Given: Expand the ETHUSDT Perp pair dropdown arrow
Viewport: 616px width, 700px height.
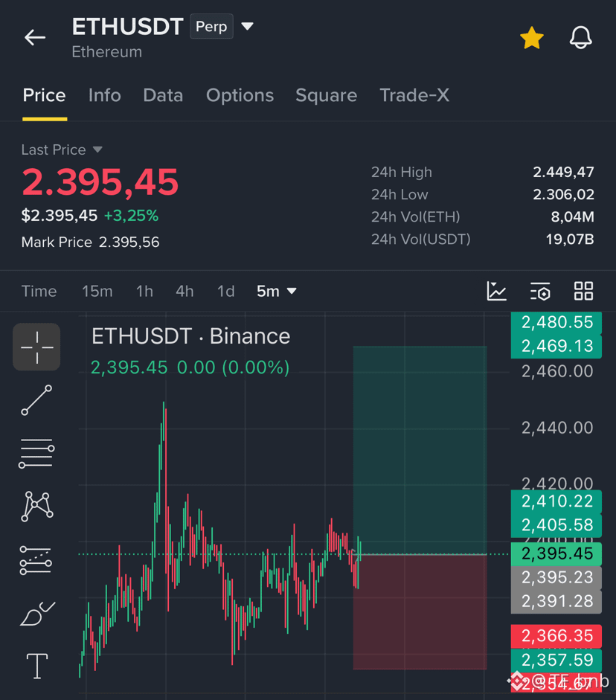Looking at the screenshot, I should click(247, 26).
